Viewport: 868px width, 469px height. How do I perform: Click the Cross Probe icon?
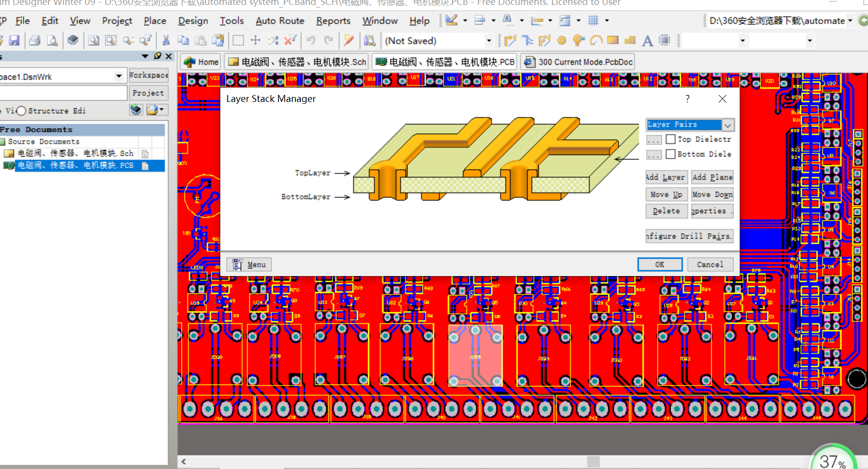349,40
